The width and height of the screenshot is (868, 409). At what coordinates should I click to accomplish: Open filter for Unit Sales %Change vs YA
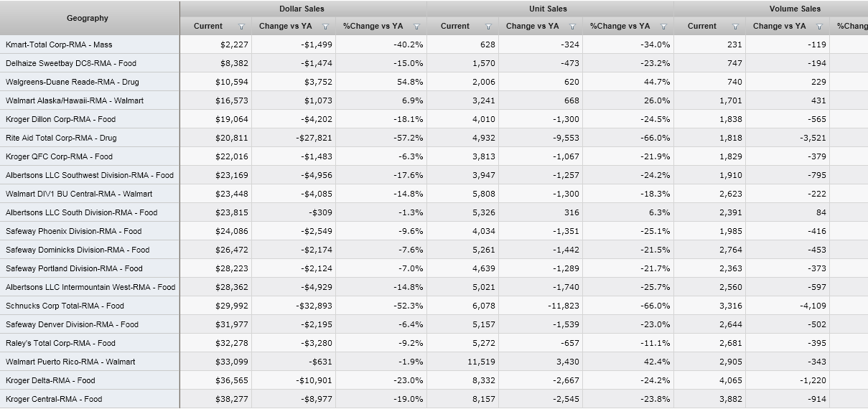[x=663, y=27]
